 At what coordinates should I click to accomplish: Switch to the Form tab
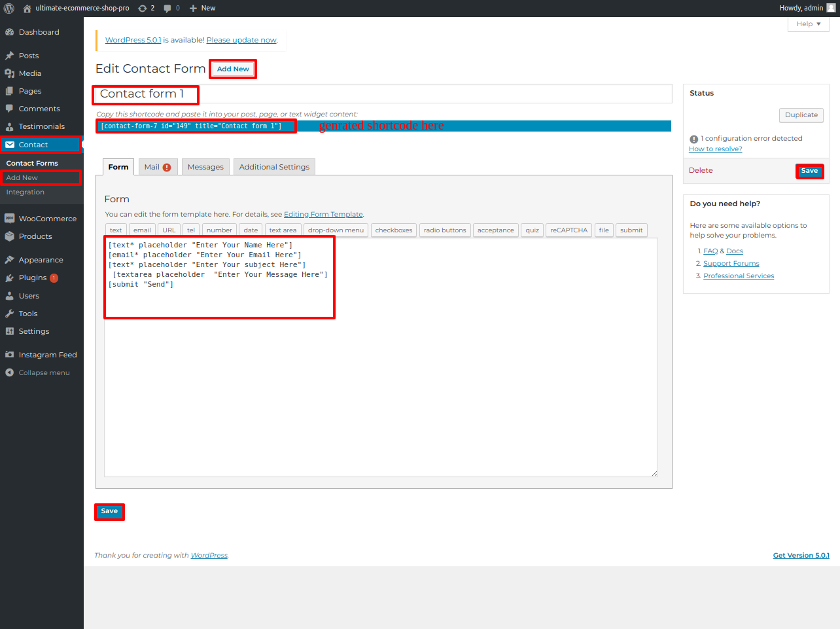click(118, 167)
